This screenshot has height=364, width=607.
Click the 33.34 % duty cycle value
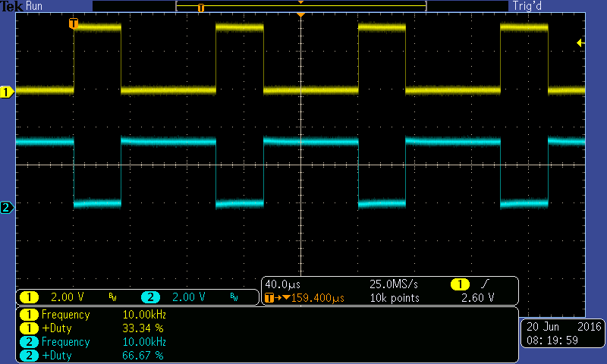[143, 328]
